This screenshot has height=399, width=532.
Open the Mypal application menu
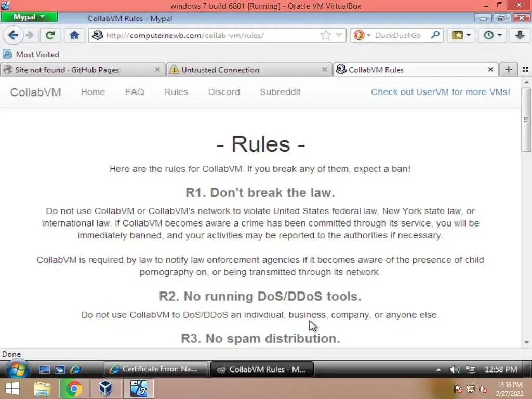coord(29,17)
